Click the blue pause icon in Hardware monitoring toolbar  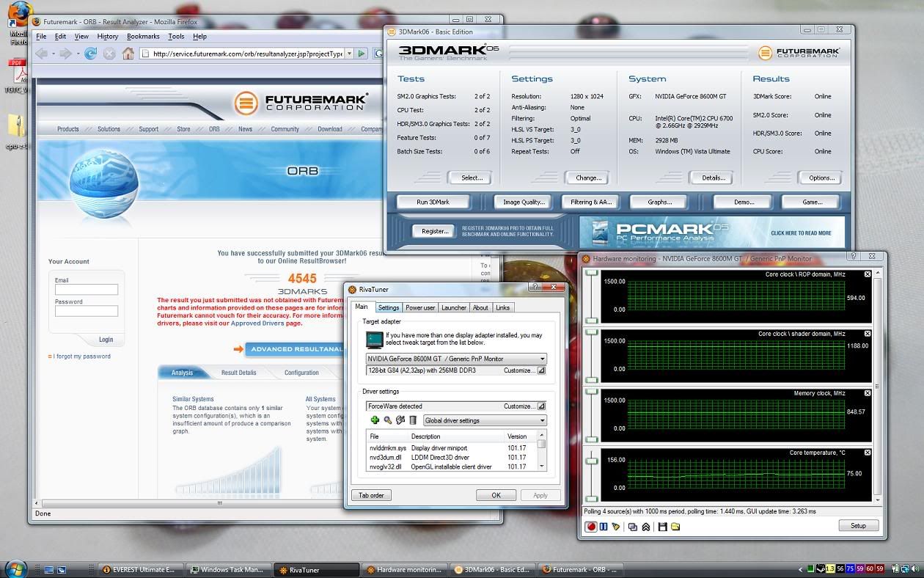(x=604, y=526)
